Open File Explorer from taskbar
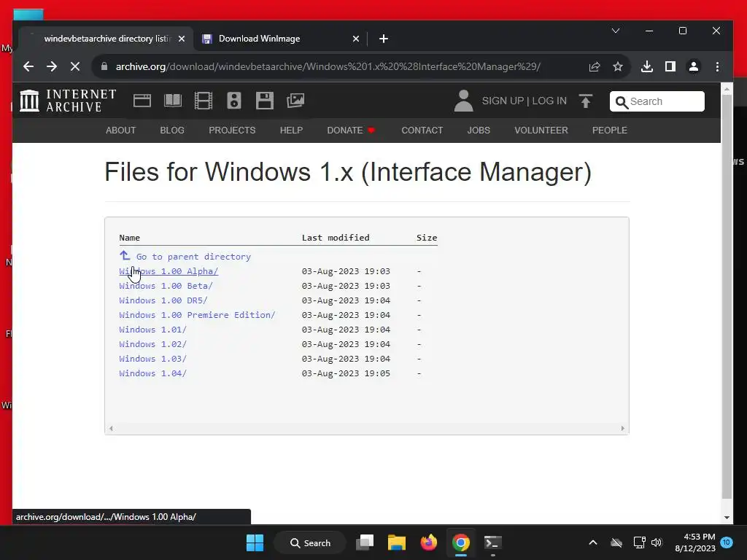This screenshot has height=560, width=747. (396, 542)
